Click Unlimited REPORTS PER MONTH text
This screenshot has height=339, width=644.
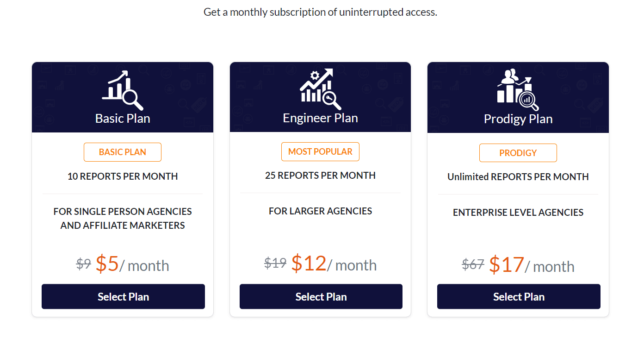coord(518,176)
